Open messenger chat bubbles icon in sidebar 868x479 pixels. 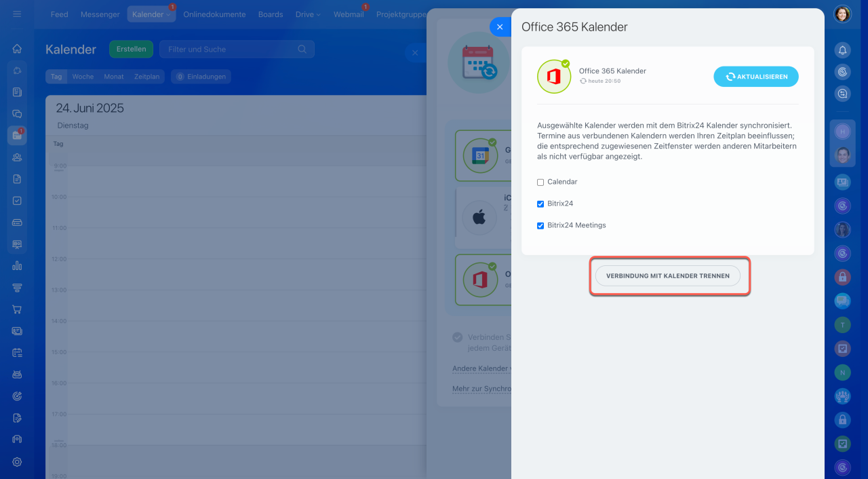tap(17, 114)
